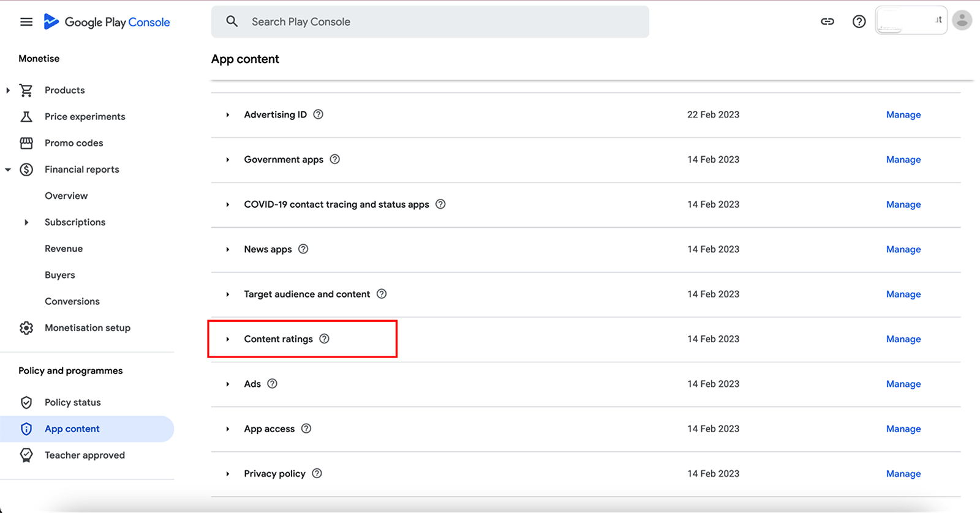Image resolution: width=980 pixels, height=513 pixels.
Task: Open the hamburger navigation menu
Action: pos(26,22)
